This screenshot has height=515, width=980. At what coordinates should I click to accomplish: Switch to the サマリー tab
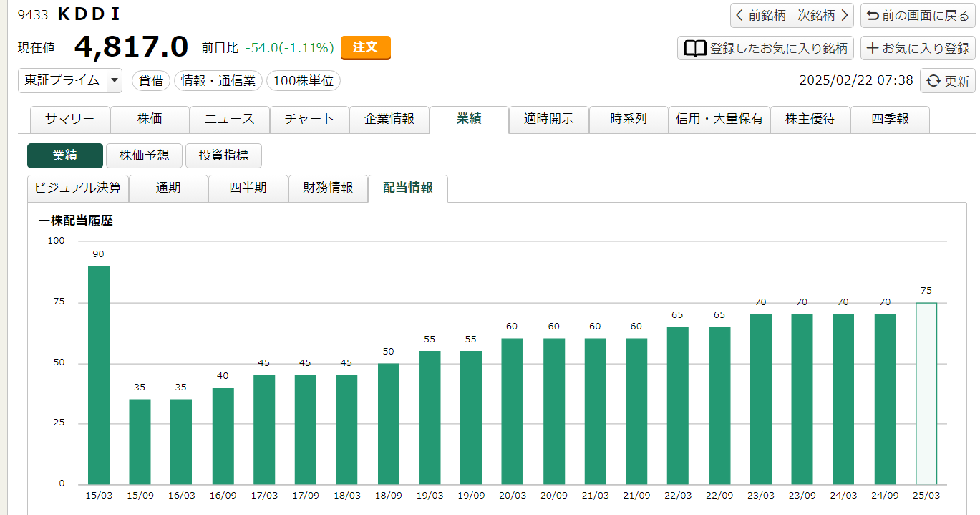coord(69,120)
